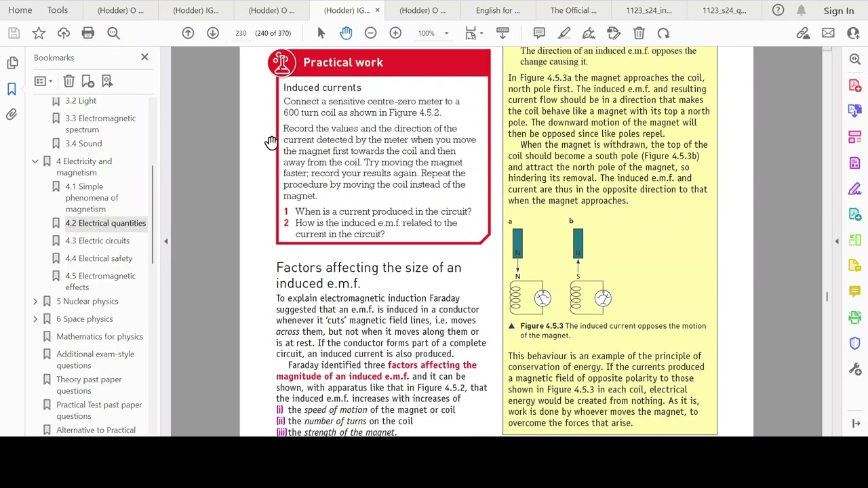Close the Bookmarks panel
Image resolution: width=868 pixels, height=488 pixels.
(144, 58)
